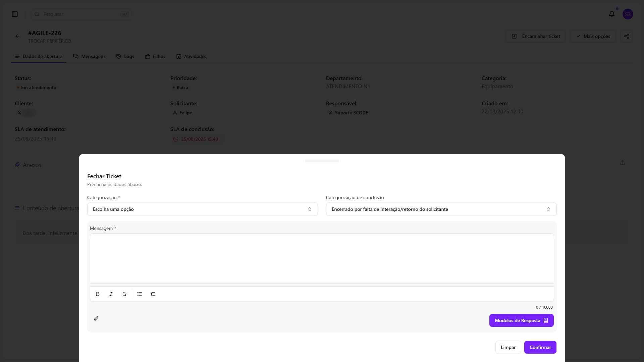Toggle italic formatting in message editor
Viewport: 644px width, 362px height.
click(x=111, y=294)
